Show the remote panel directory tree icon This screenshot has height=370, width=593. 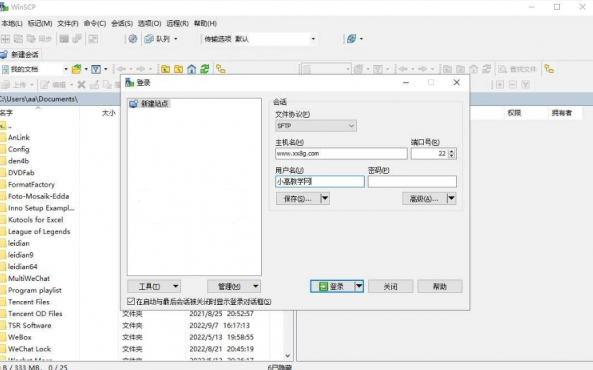(549, 69)
